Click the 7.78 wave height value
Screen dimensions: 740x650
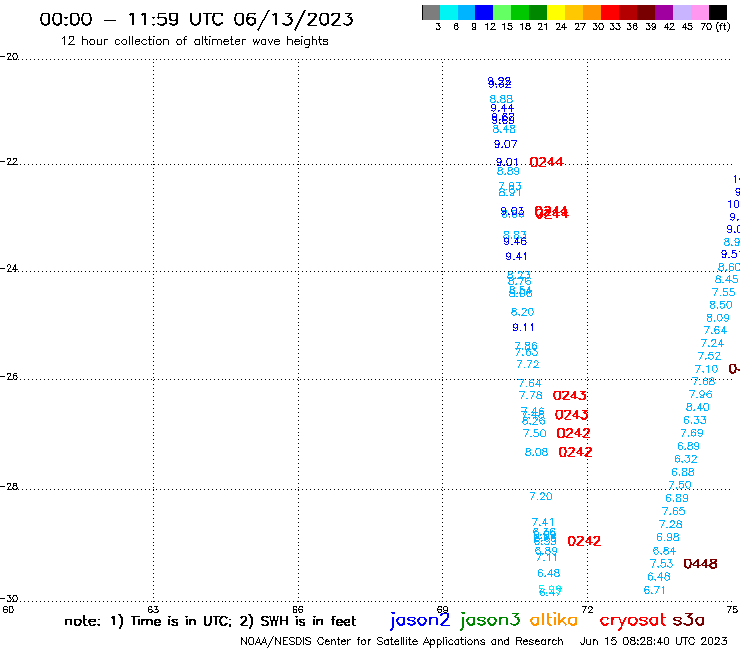coord(531,395)
